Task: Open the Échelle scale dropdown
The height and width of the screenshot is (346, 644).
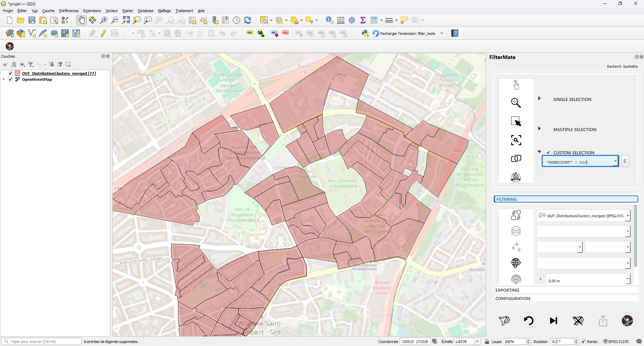Action: pyautogui.click(x=477, y=342)
